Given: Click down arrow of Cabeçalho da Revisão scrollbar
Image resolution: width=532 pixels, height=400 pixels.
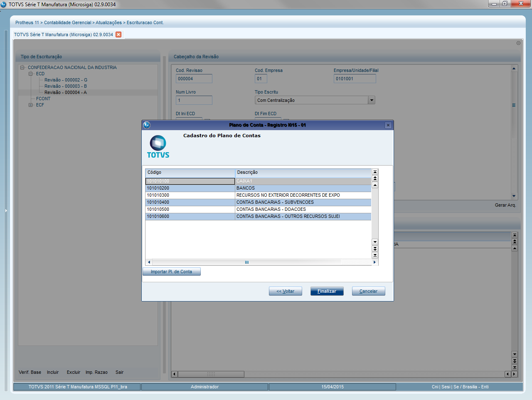Looking at the screenshot, I should 514,196.
